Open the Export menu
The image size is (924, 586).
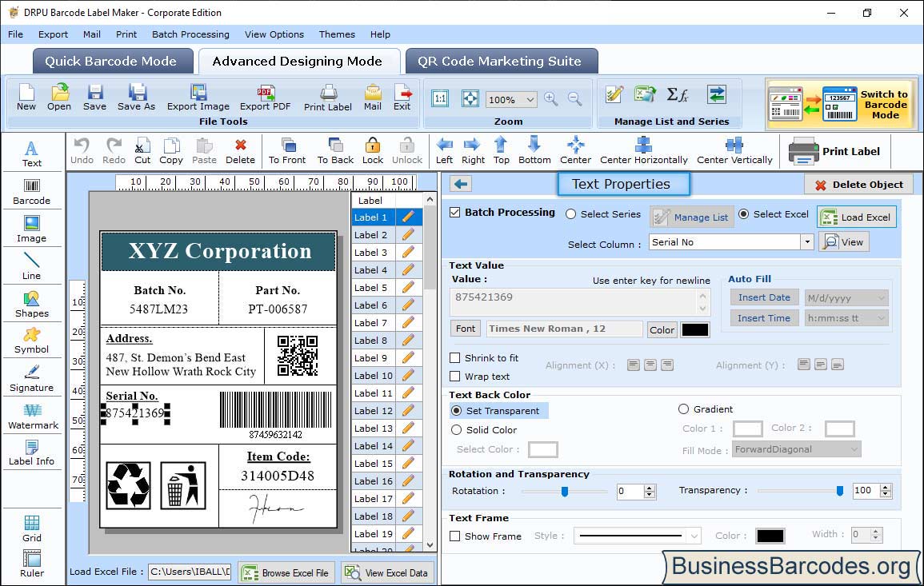pyautogui.click(x=53, y=34)
